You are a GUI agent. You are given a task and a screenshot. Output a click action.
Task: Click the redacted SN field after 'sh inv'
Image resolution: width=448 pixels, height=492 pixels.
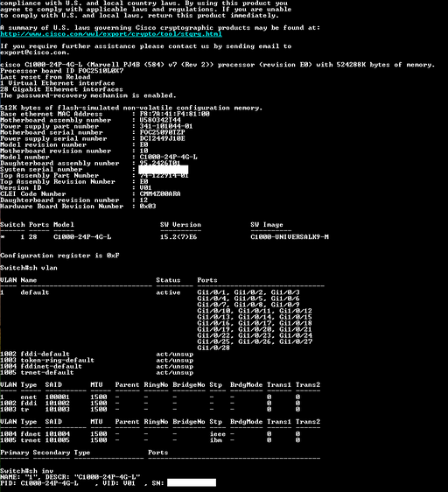coord(192,482)
